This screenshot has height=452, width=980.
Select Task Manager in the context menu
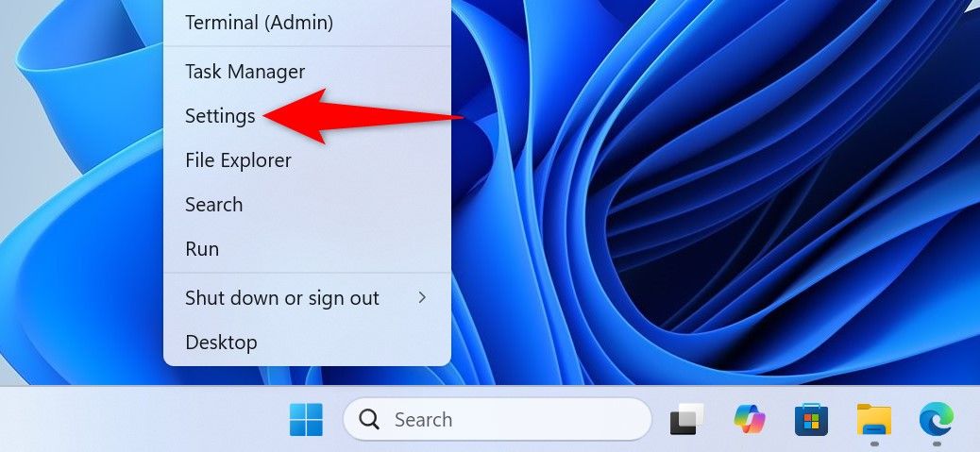[x=245, y=72]
